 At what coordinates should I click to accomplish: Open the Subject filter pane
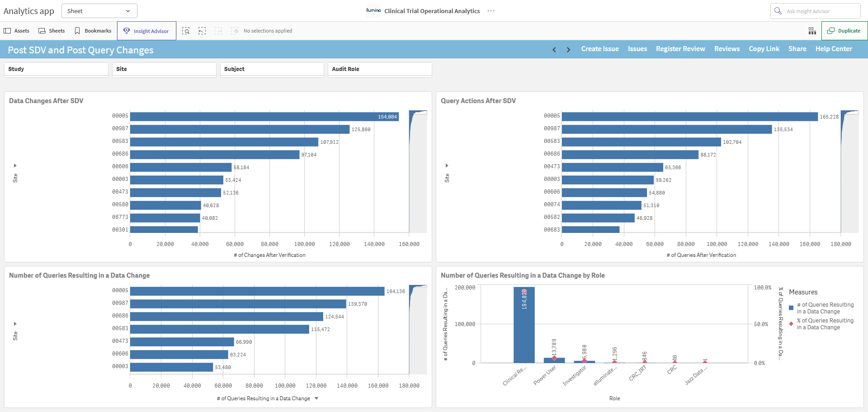[272, 69]
